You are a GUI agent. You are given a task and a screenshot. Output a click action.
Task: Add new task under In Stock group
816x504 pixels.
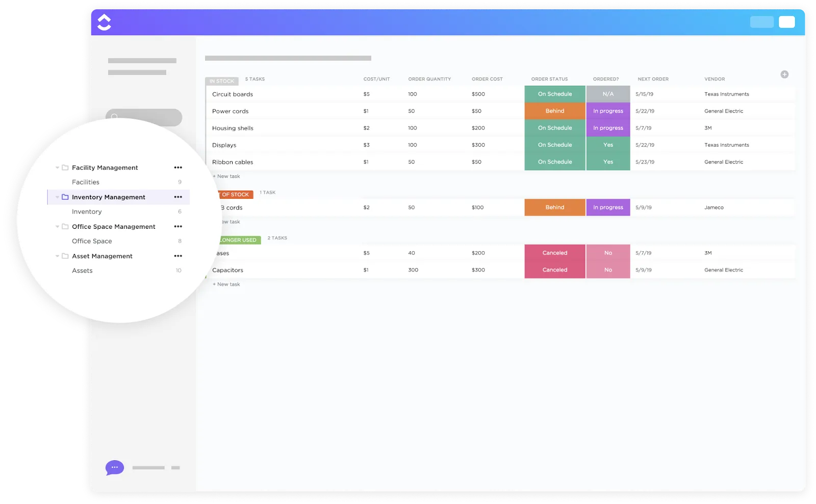click(x=226, y=176)
